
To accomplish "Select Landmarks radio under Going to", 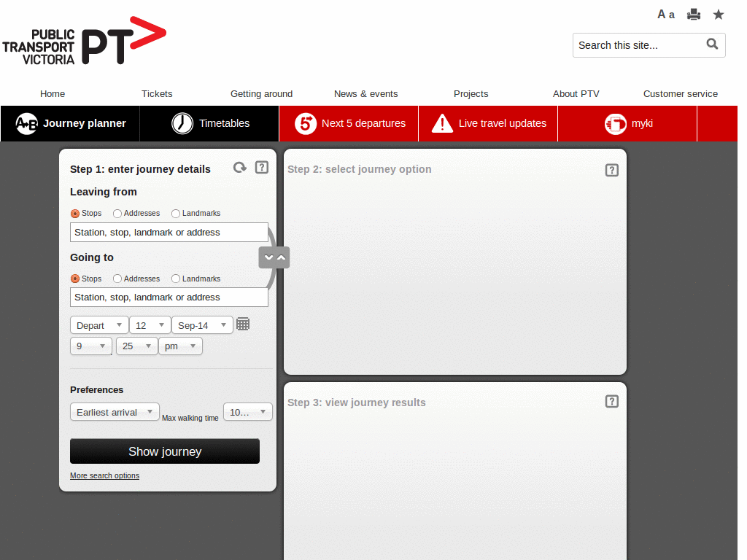I will click(176, 279).
